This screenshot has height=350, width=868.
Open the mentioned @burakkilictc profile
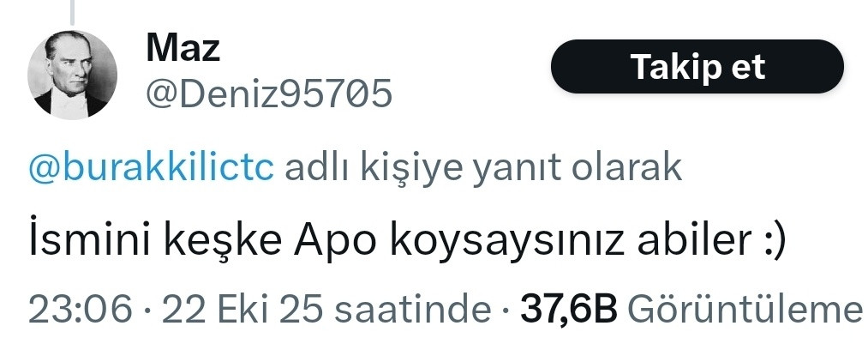(x=151, y=169)
